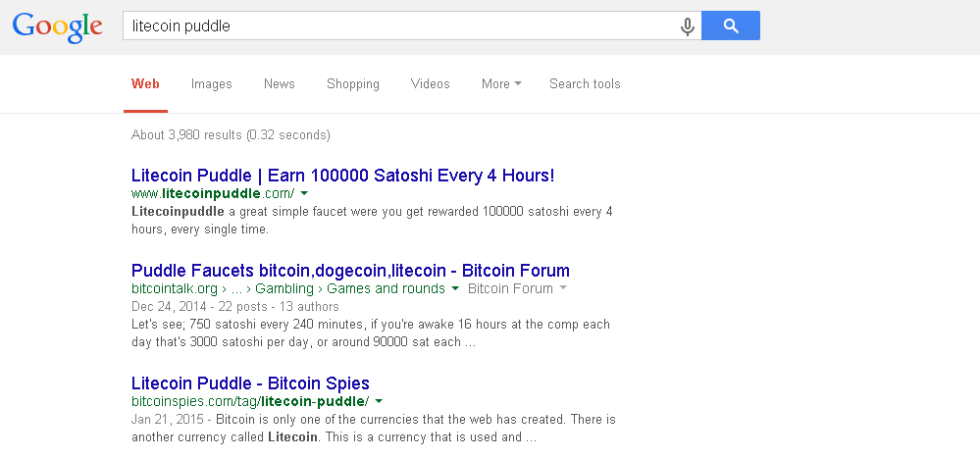
Task: Open the Videos tab
Action: [430, 83]
